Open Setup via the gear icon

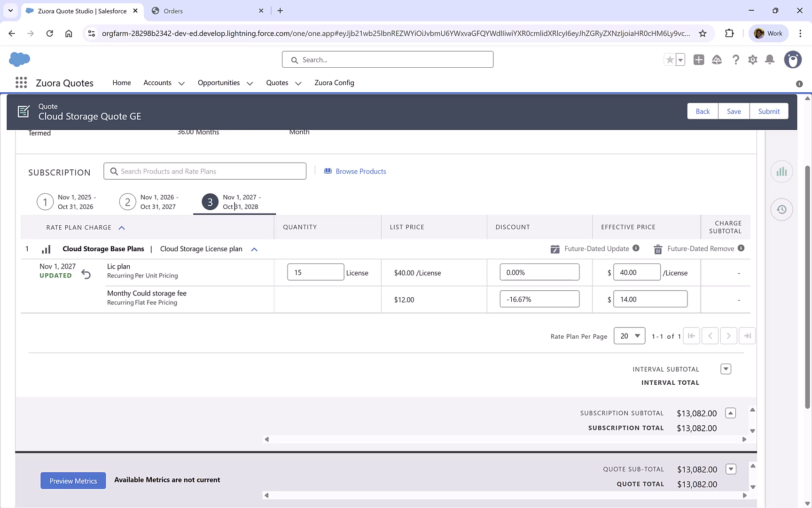point(752,60)
